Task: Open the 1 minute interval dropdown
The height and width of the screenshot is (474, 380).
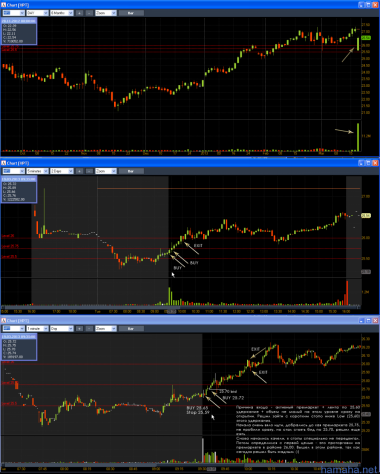Action: [x=37, y=329]
